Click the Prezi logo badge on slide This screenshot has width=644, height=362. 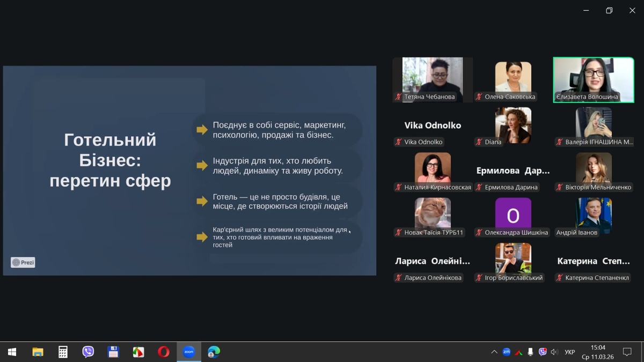(23, 262)
